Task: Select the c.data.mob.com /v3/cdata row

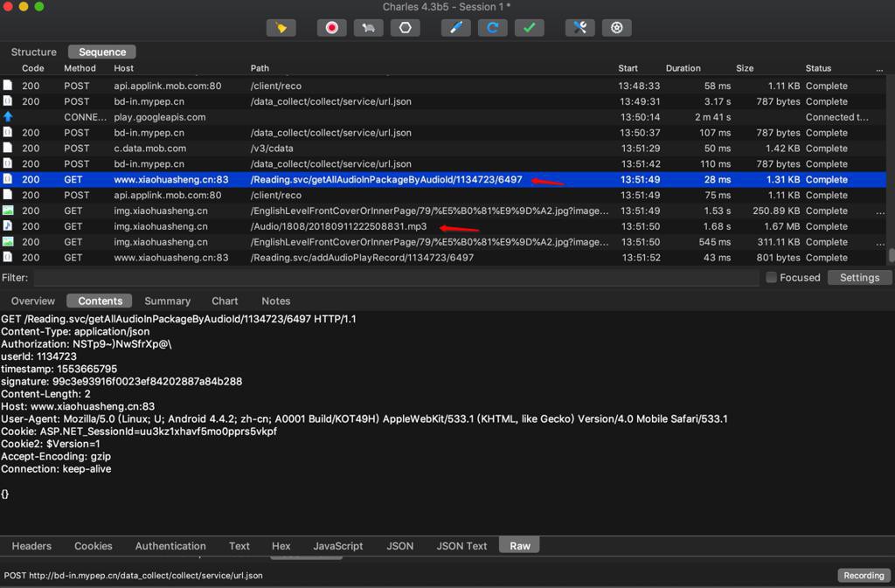Action: (443, 149)
